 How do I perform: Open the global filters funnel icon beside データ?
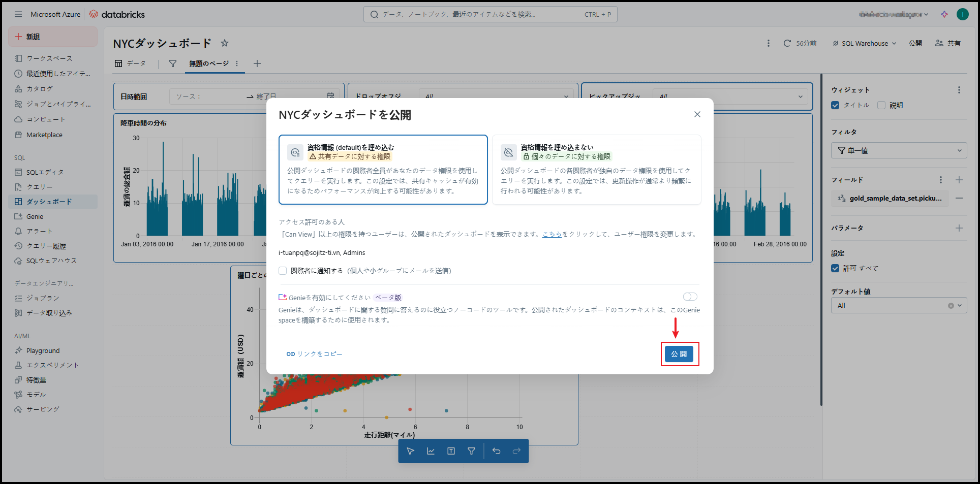click(173, 63)
